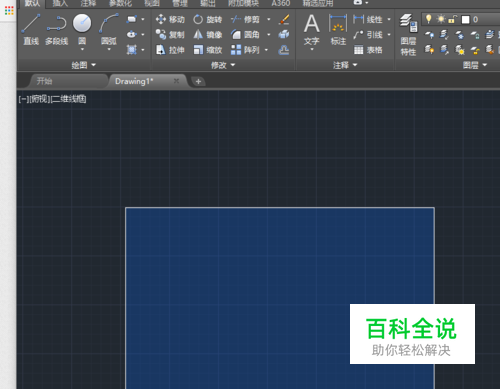Open the A360 ribbon tab
This screenshot has height=389, width=500.
click(x=281, y=4)
